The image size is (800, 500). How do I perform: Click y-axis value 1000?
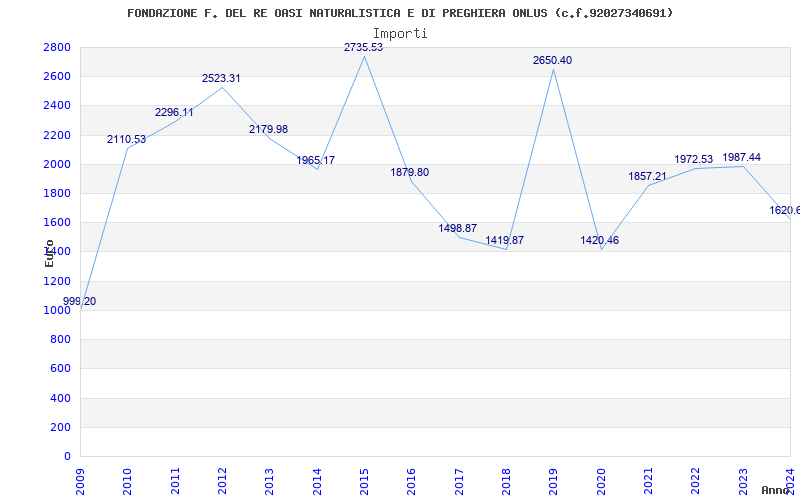pos(57,310)
